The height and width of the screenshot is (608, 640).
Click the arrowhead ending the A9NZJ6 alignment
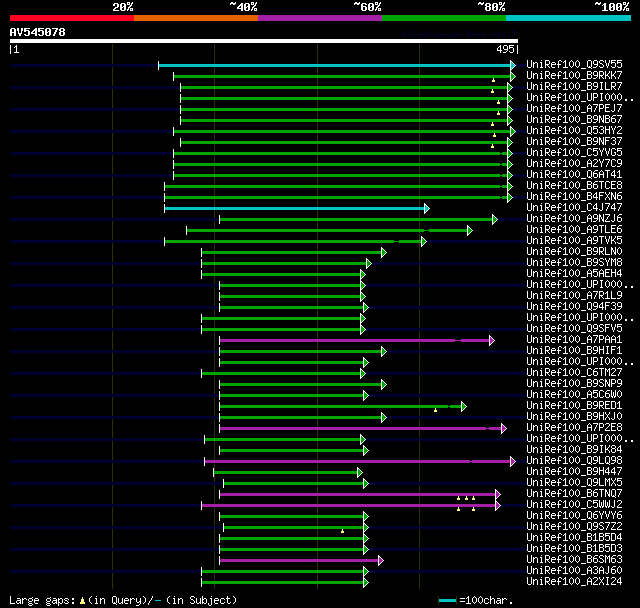pyautogui.click(x=495, y=220)
